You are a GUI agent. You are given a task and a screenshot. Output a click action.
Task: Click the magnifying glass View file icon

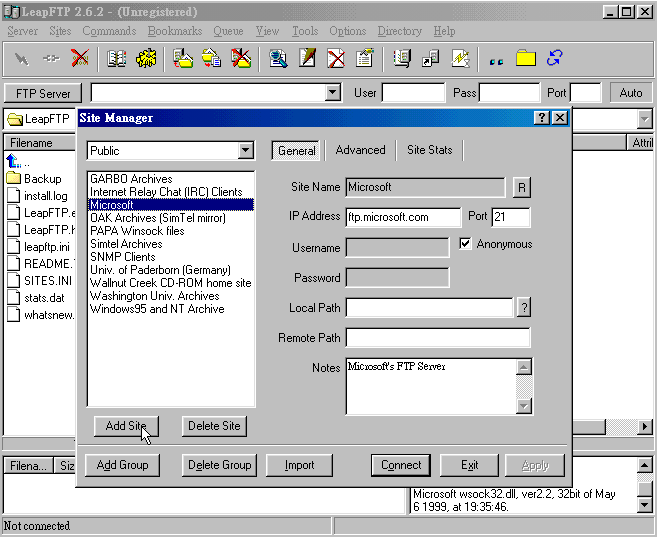point(278,58)
